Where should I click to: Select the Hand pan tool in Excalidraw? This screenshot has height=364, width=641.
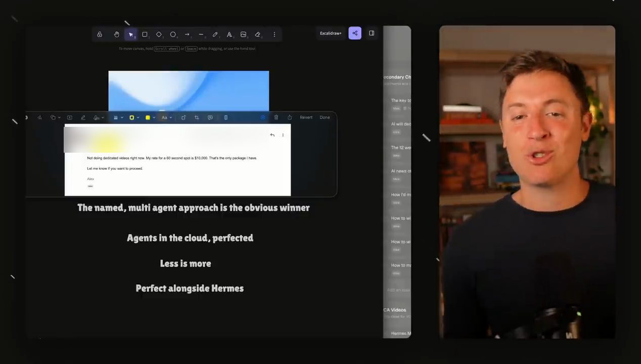[116, 34]
